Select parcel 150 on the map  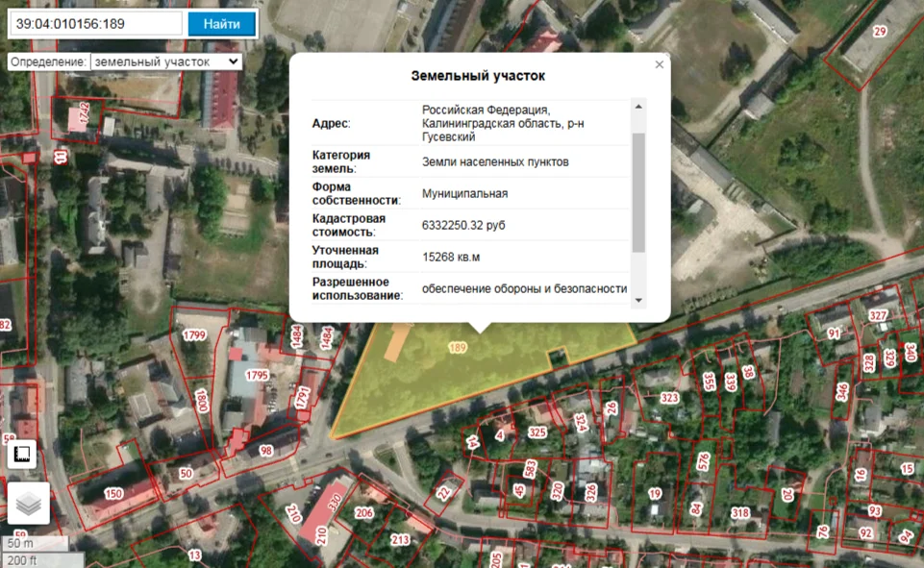113,494
